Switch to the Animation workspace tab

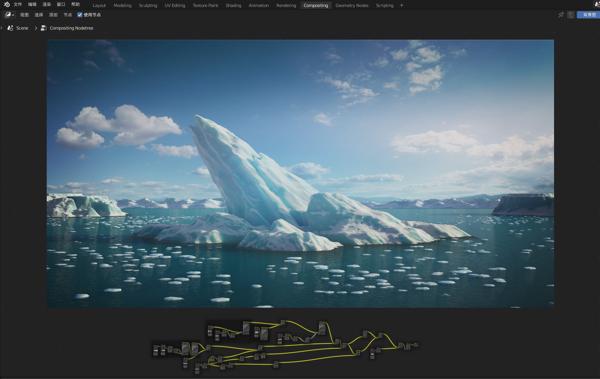pos(259,5)
